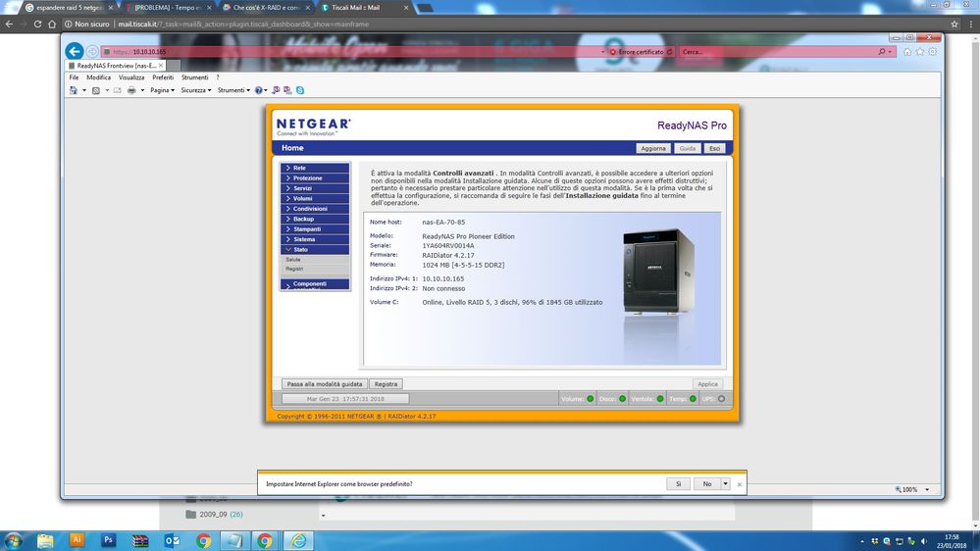Click 'Passa alla modalità guidata' button

(325, 384)
